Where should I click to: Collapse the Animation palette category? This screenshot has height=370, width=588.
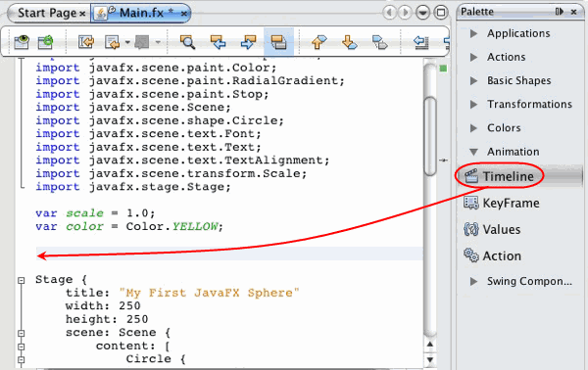coord(474,152)
